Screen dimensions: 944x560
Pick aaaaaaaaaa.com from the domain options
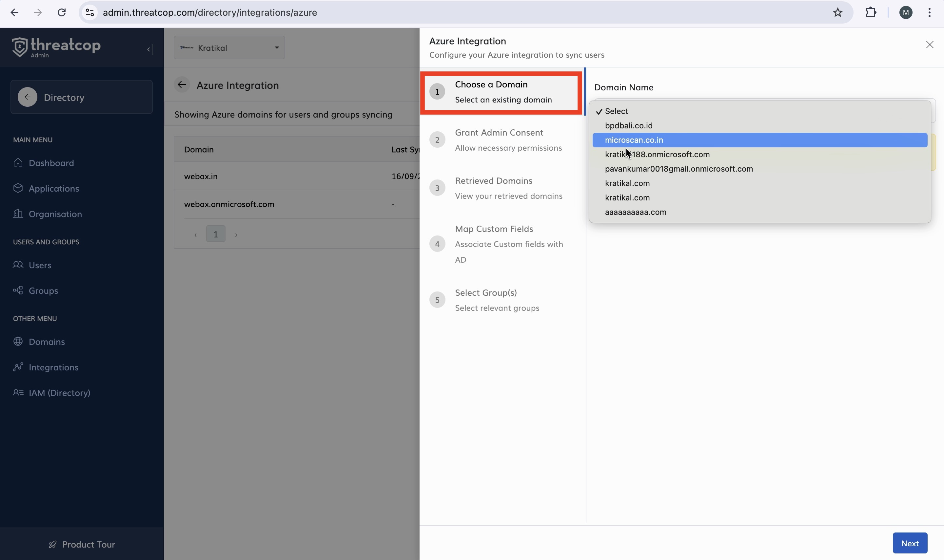pos(635,212)
